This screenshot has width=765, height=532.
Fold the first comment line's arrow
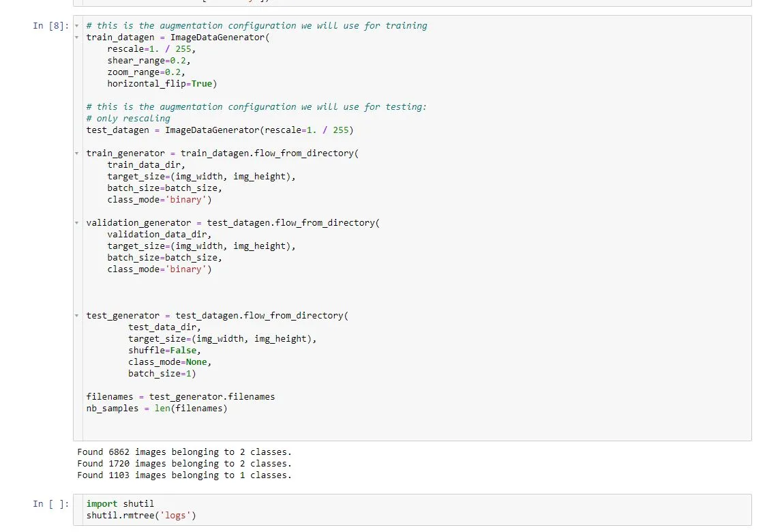78,26
